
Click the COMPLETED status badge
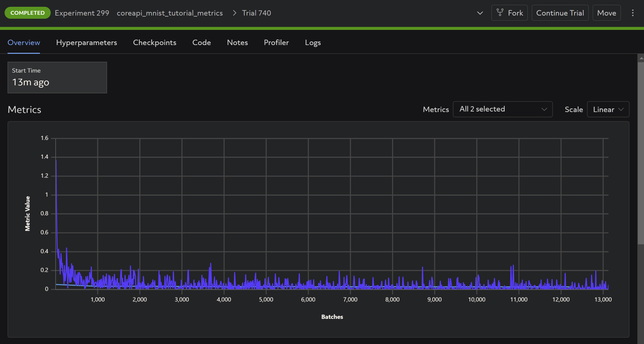pyautogui.click(x=28, y=13)
